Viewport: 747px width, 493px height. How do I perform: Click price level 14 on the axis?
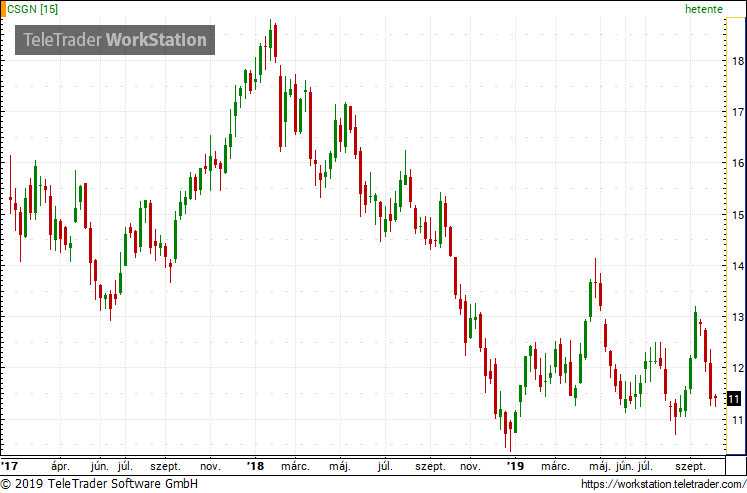[x=738, y=266]
